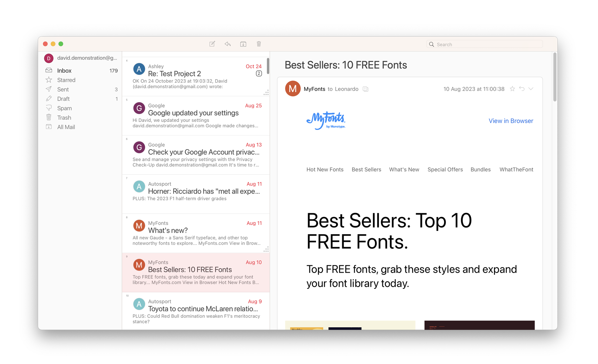The width and height of the screenshot is (598, 364).
Task: Open the Best Sellers tab on MyFonts
Action: pyautogui.click(x=366, y=170)
